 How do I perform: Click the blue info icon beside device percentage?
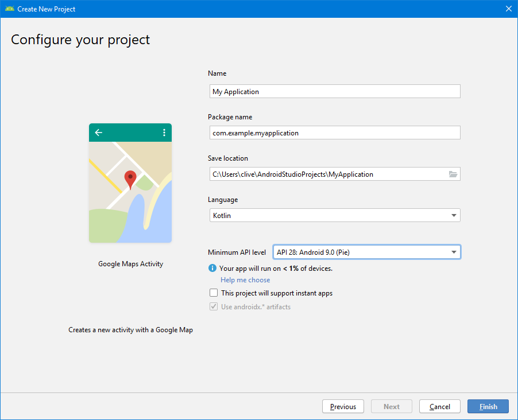(x=212, y=268)
